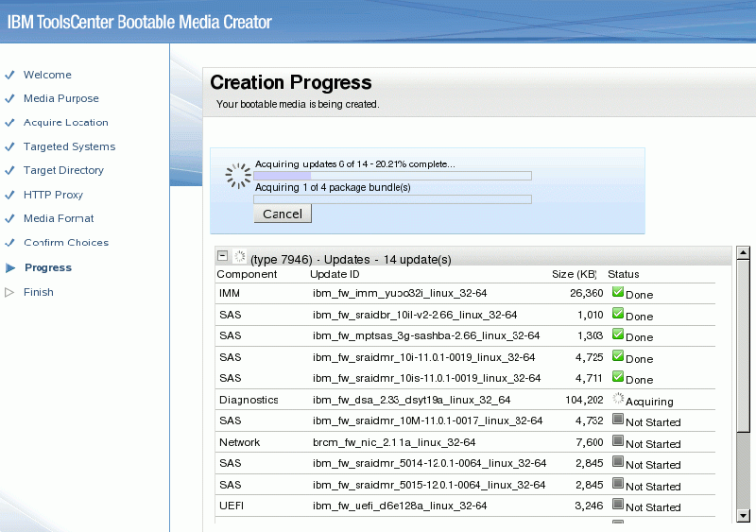Click the checkmark beside Acquire Location

[10, 123]
